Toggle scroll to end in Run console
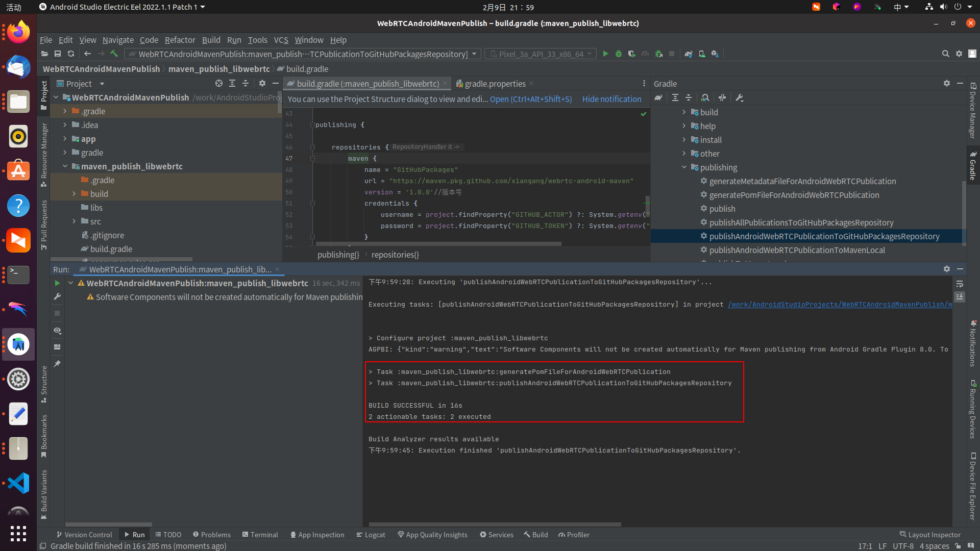 tap(960, 296)
